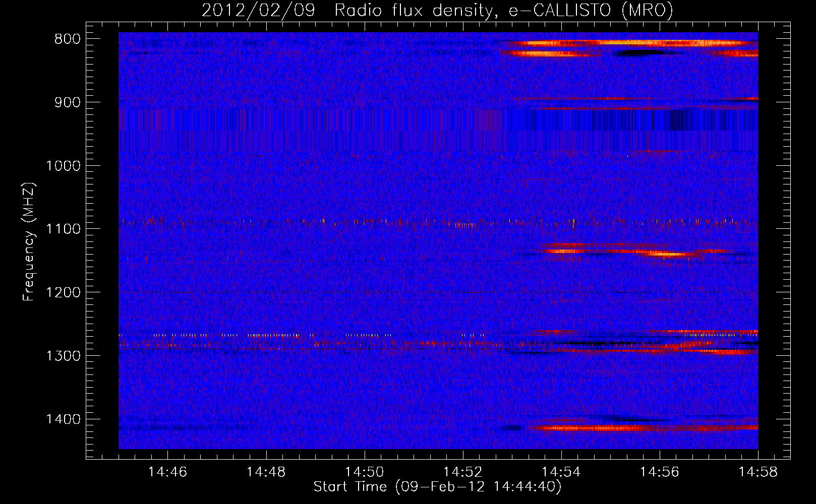Screen dimensions: 816x504
Task: Click the "Frequency (MHZ)" y-axis label
Action: [x=29, y=242]
